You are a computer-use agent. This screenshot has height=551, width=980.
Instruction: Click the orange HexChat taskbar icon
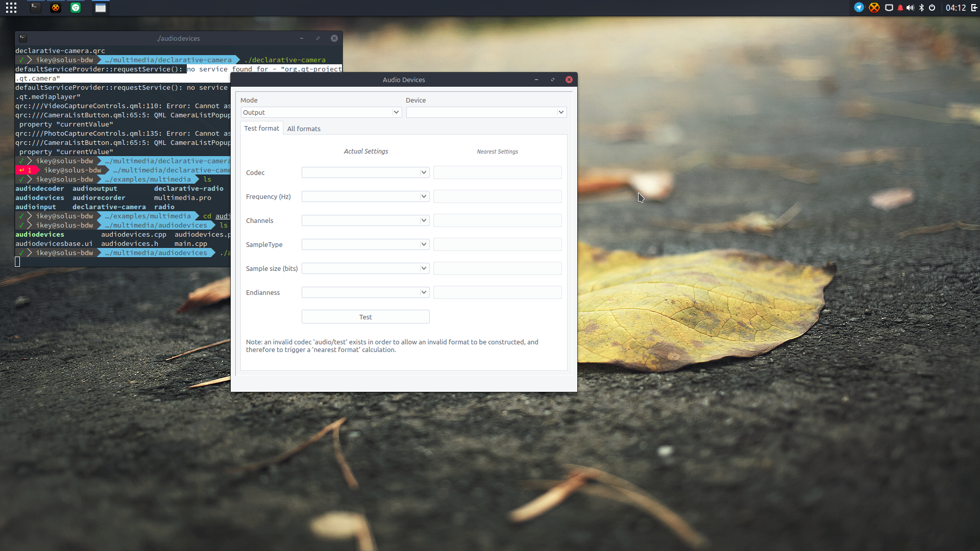tap(56, 8)
